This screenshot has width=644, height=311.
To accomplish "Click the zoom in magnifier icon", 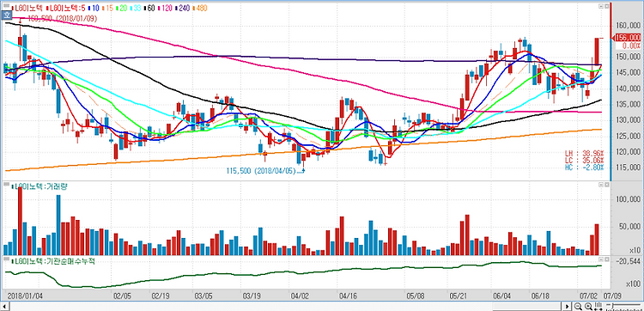I will coord(588,307).
